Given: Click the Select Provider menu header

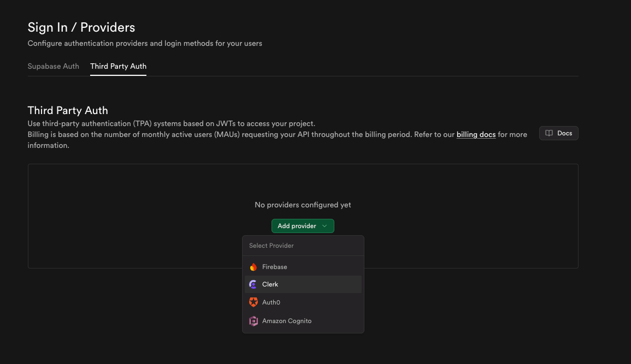Looking at the screenshot, I should [x=271, y=246].
